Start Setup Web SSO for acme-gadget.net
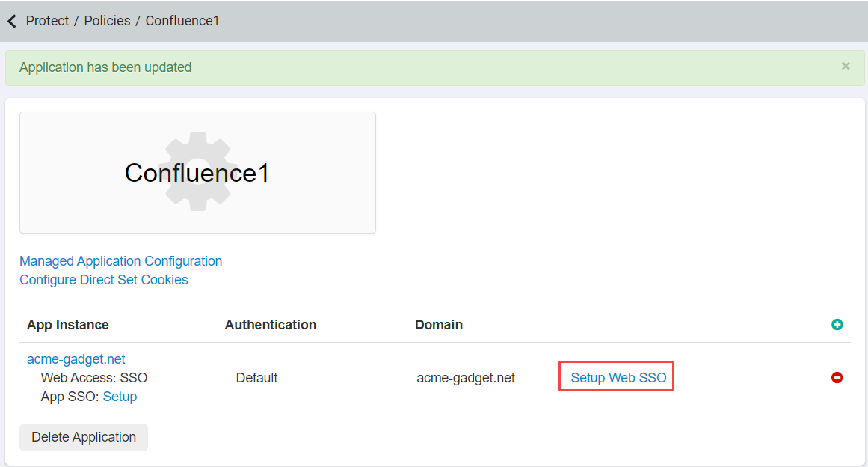This screenshot has height=467, width=868. [615, 378]
